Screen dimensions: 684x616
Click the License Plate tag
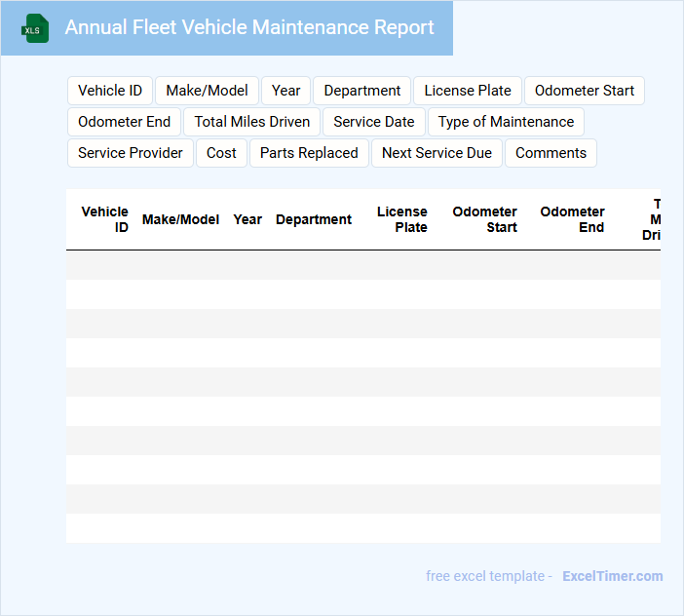pyautogui.click(x=468, y=91)
